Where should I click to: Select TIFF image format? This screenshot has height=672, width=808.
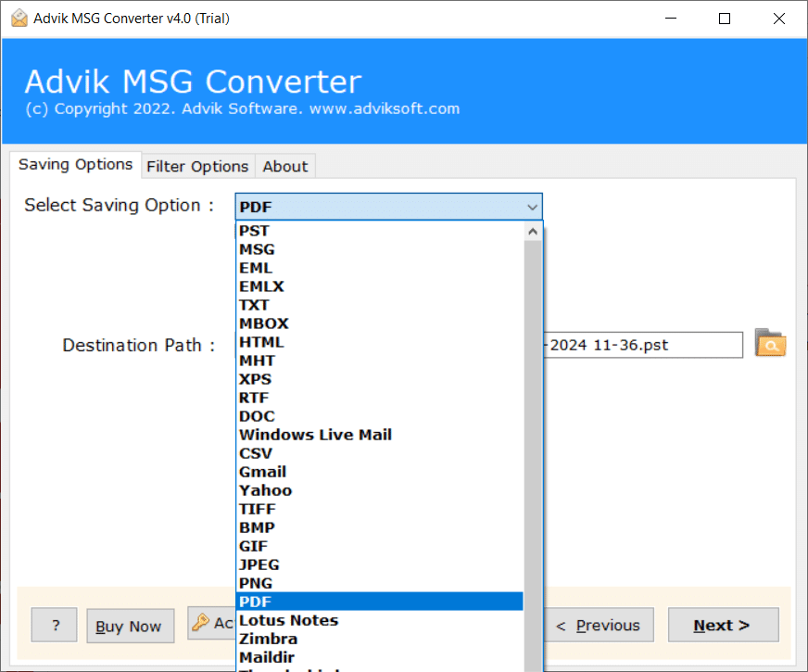380,509
